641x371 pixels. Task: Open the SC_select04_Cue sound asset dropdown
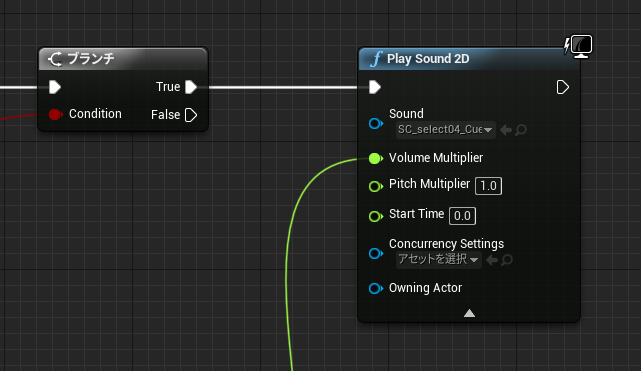446,130
